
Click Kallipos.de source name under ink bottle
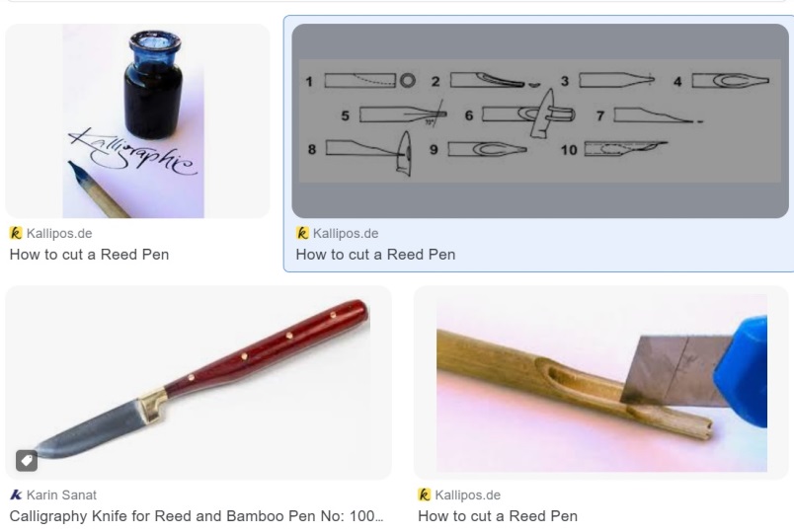tap(59, 233)
